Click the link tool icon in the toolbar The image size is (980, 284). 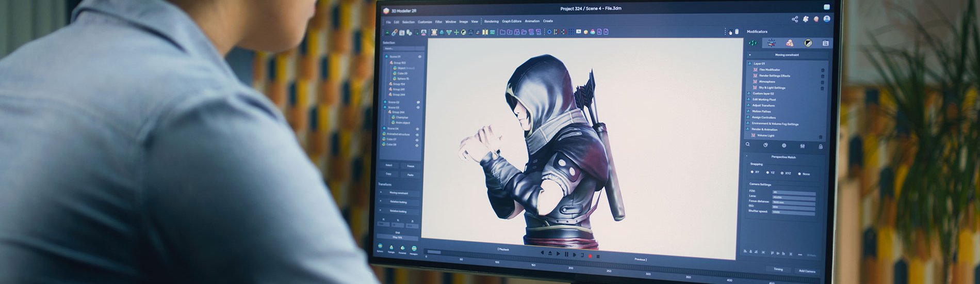[395, 32]
